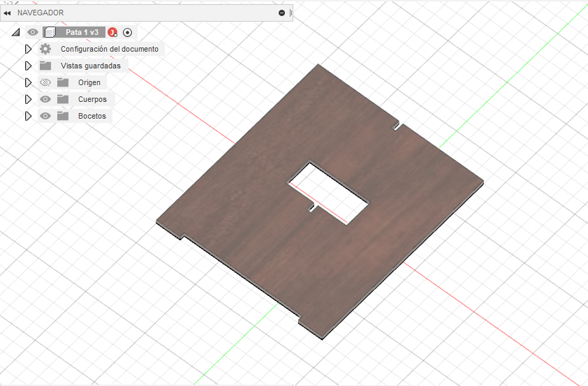Show the hidden Origen folder
Image resolution: width=588 pixels, height=386 pixels.
click(45, 82)
